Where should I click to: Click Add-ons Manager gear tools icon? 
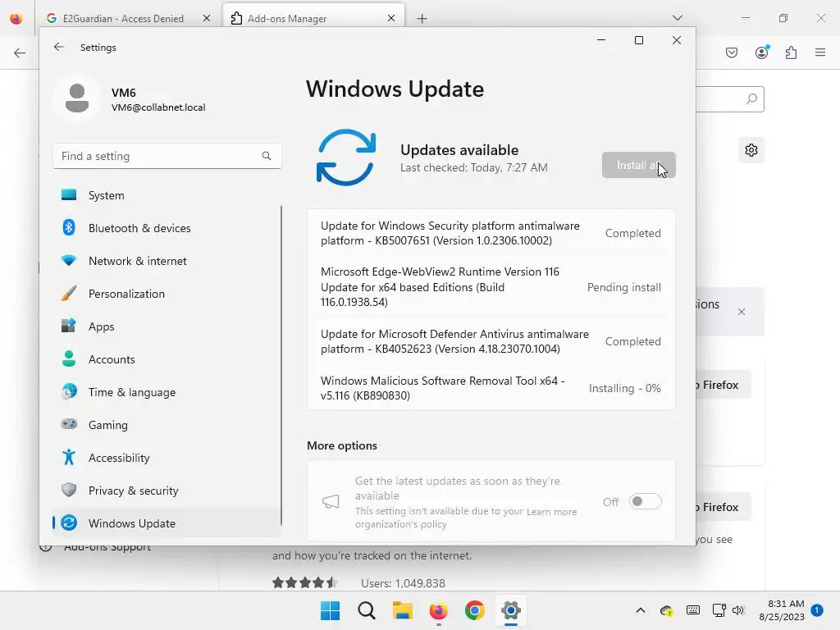tap(751, 150)
